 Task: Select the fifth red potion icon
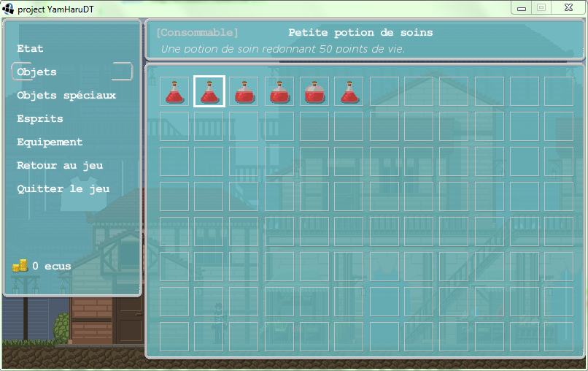coord(314,92)
